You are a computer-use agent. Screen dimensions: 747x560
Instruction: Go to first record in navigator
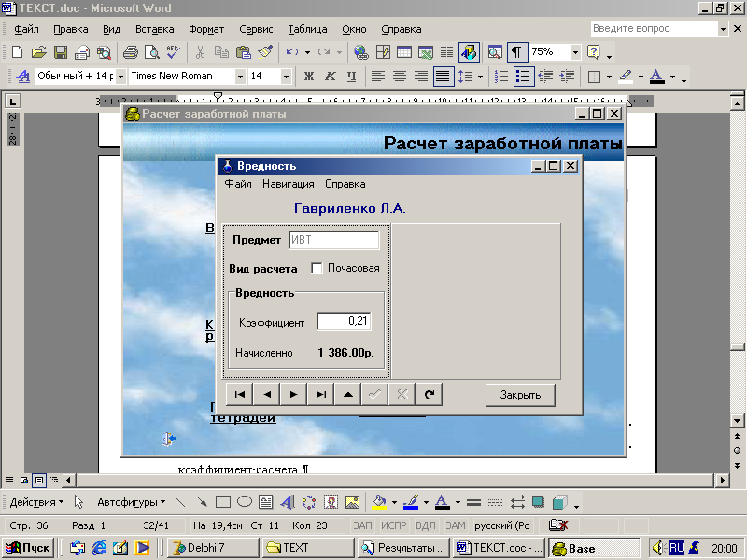(x=240, y=395)
